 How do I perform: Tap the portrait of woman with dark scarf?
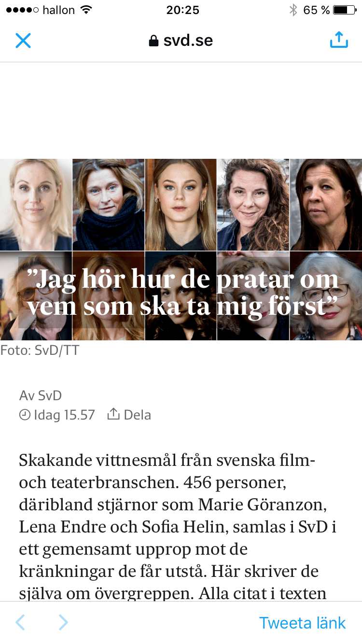tap(109, 205)
